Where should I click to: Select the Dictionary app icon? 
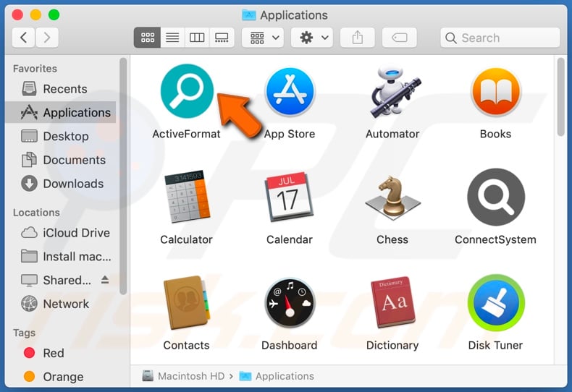click(392, 302)
